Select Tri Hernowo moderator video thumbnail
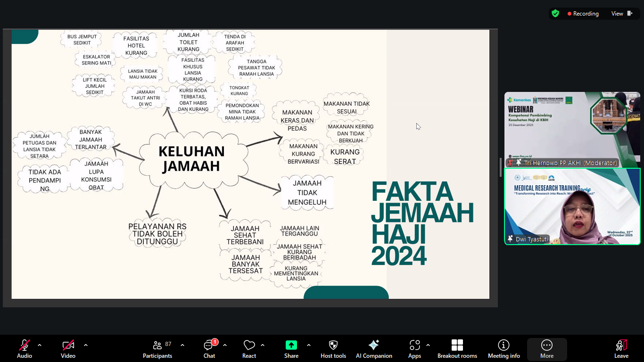 coord(572,130)
